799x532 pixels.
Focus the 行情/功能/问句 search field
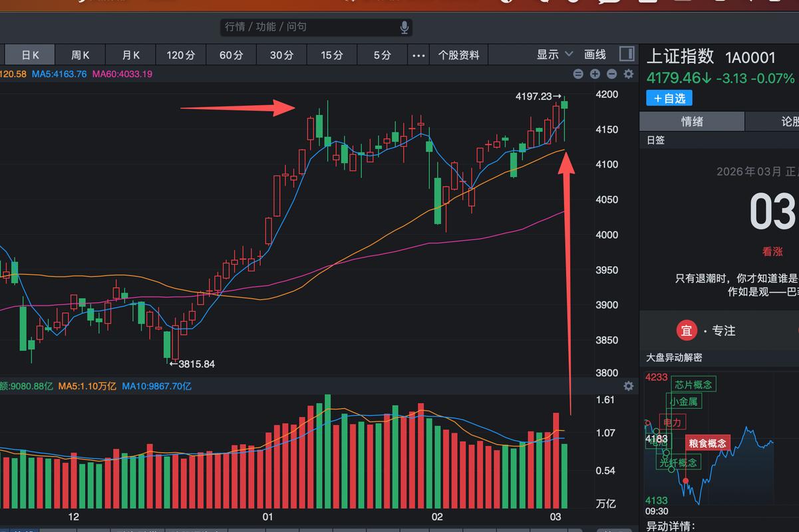click(x=317, y=27)
